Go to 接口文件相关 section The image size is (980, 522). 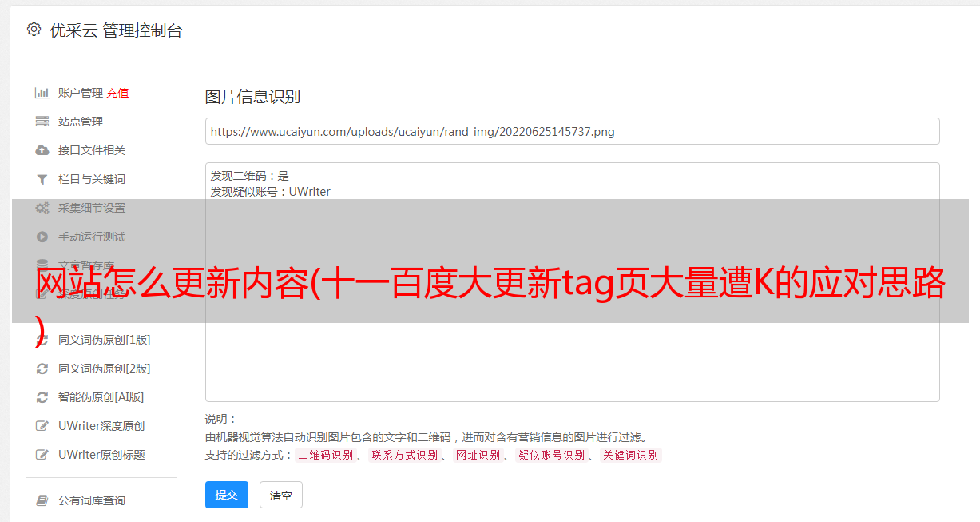[x=92, y=150]
